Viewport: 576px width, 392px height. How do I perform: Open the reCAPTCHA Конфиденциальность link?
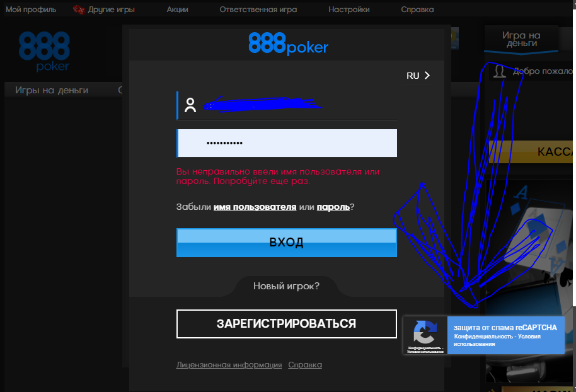click(x=483, y=337)
